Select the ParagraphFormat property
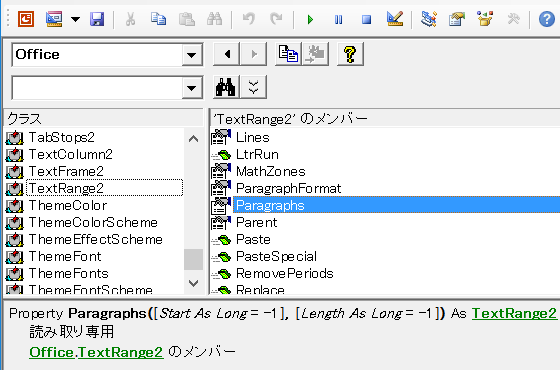 pos(289,188)
